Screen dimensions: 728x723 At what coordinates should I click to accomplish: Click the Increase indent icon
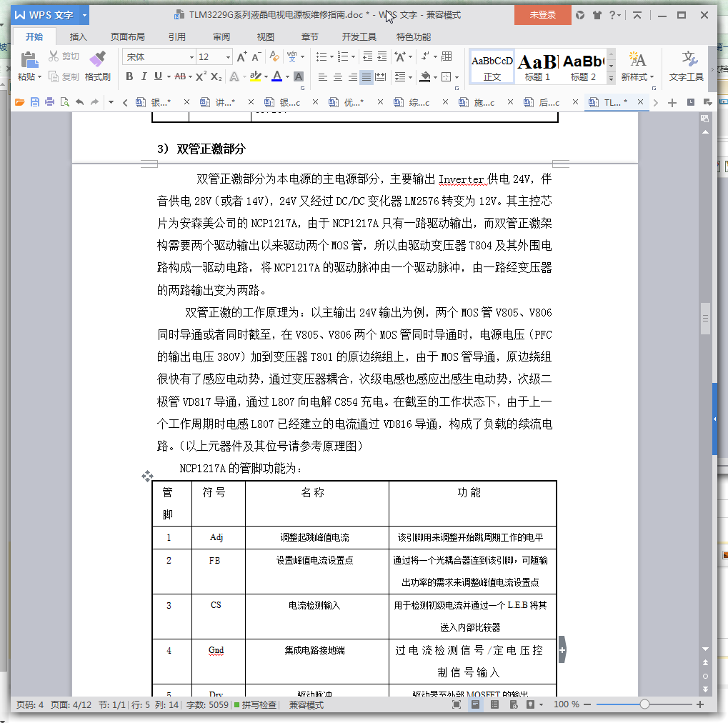pyautogui.click(x=382, y=56)
